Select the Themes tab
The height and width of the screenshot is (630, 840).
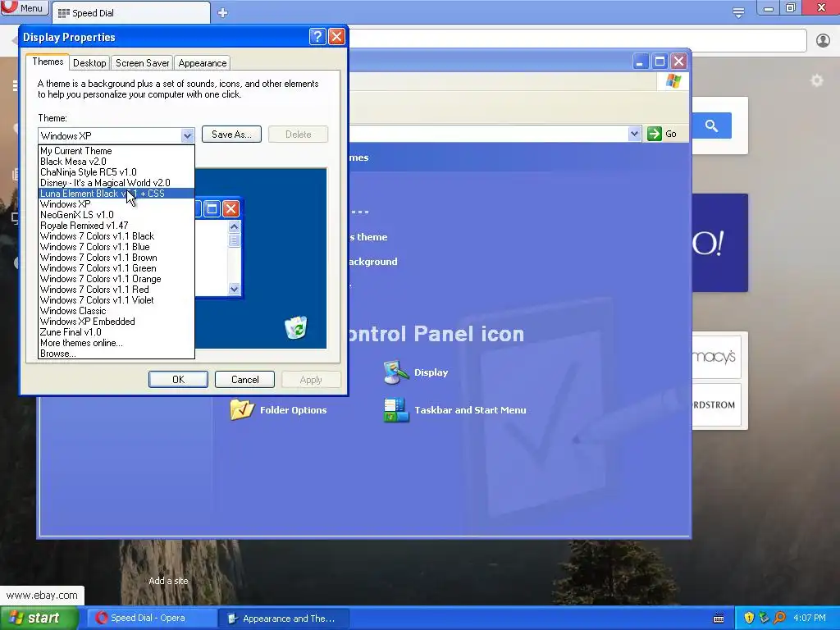click(x=48, y=62)
